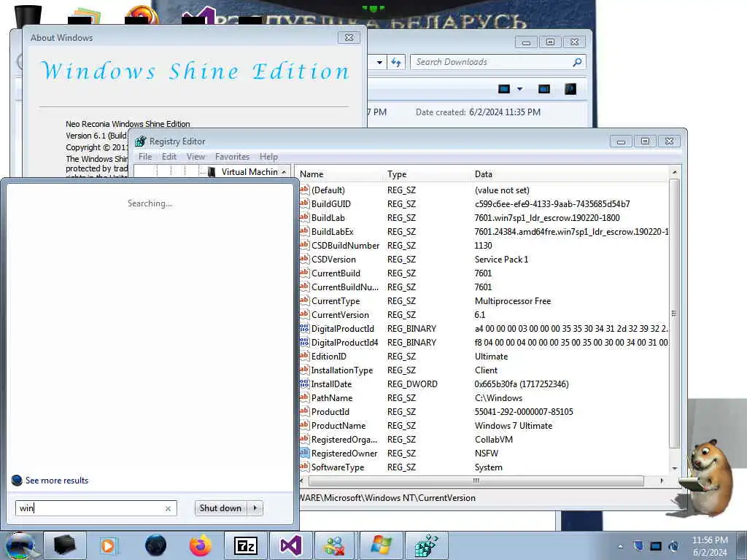Open the view options dropdown arrow in Explorer

click(x=519, y=89)
